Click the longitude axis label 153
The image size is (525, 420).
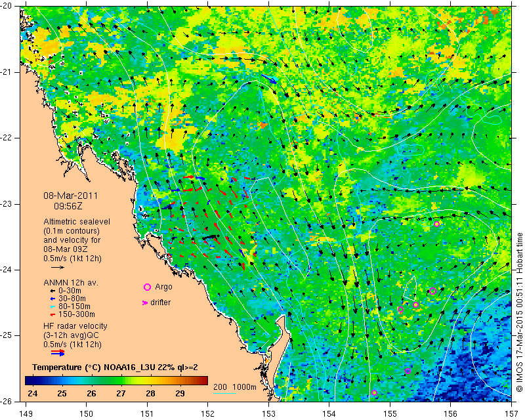point(268,414)
